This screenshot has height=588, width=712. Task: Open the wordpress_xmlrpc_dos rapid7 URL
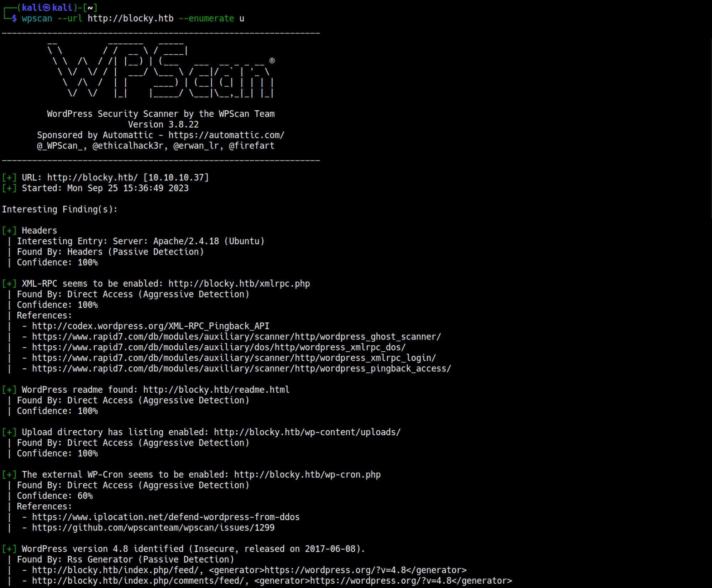[x=219, y=347]
